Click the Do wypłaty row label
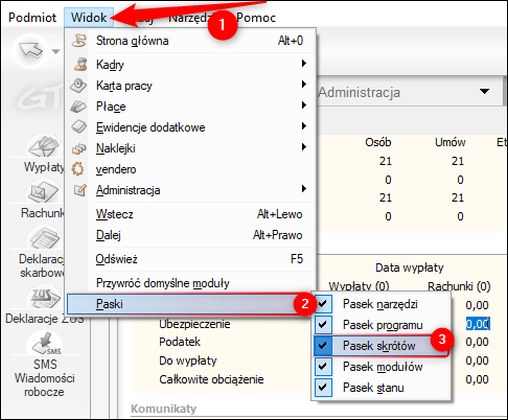The height and width of the screenshot is (420, 508). (x=188, y=360)
